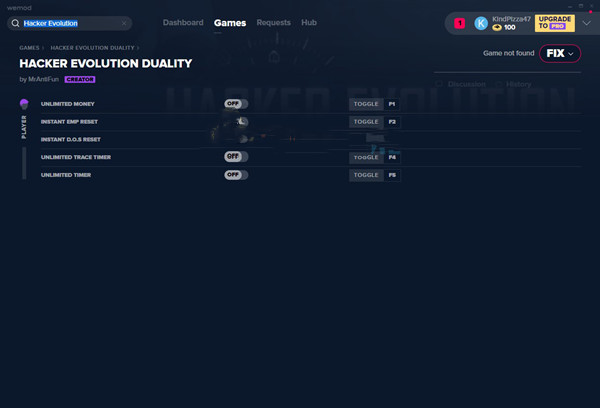Click the F1 hotkey badge
600x408 pixels.
[392, 104]
